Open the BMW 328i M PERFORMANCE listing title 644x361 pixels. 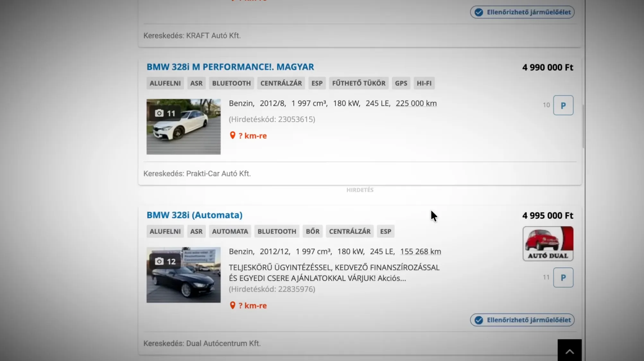coord(230,67)
